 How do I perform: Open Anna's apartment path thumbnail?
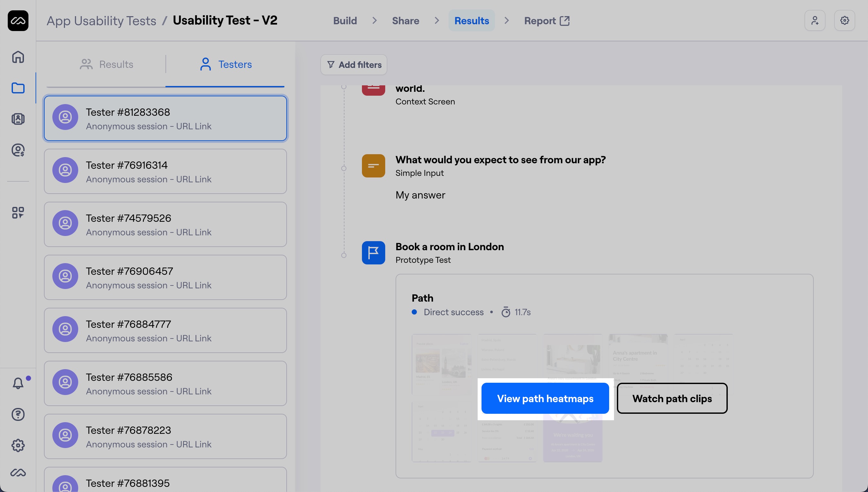tap(638, 358)
